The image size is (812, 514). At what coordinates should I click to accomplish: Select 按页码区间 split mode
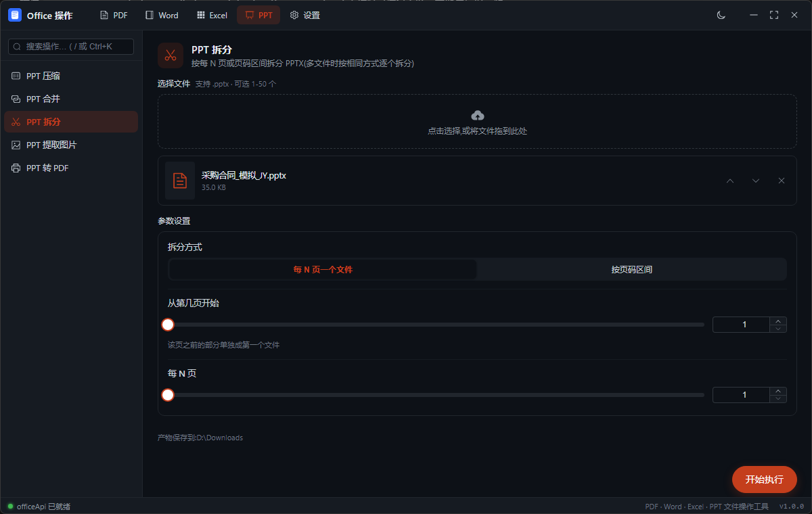[x=631, y=269]
